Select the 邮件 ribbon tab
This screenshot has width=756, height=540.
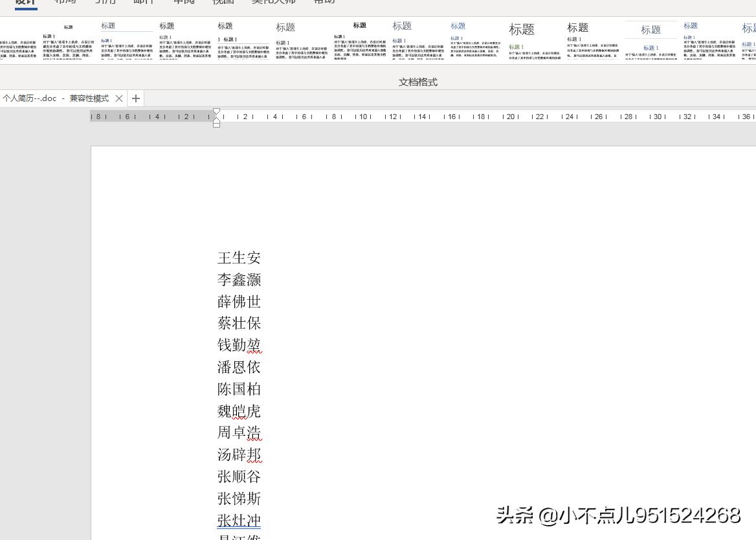pyautogui.click(x=144, y=2)
